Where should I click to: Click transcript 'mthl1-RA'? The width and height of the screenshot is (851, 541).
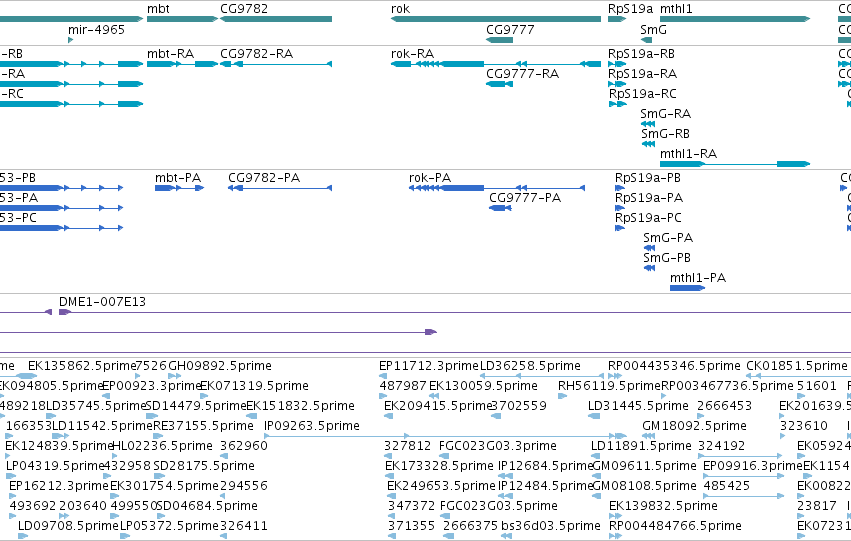coord(735,164)
